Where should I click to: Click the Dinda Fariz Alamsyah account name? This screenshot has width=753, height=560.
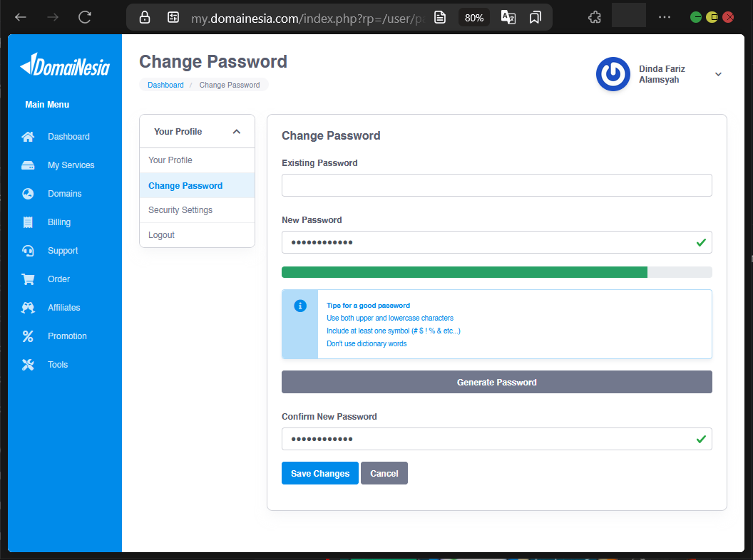click(x=662, y=74)
